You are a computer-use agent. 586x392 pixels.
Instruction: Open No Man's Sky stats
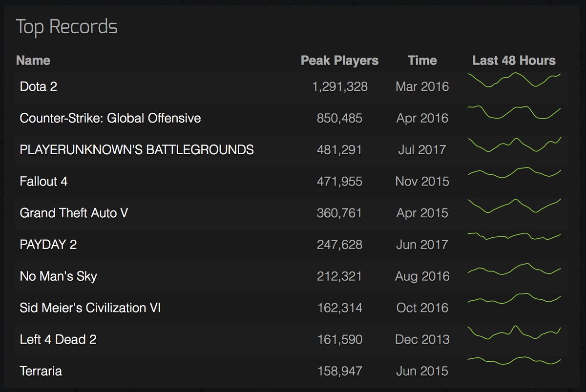coord(59,276)
